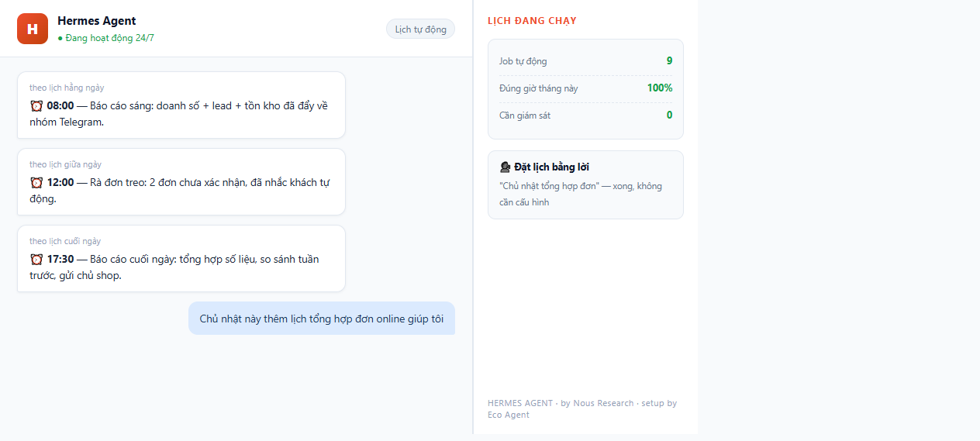The height and width of the screenshot is (441, 980).
Task: Click the job count value 9
Action: tap(669, 60)
